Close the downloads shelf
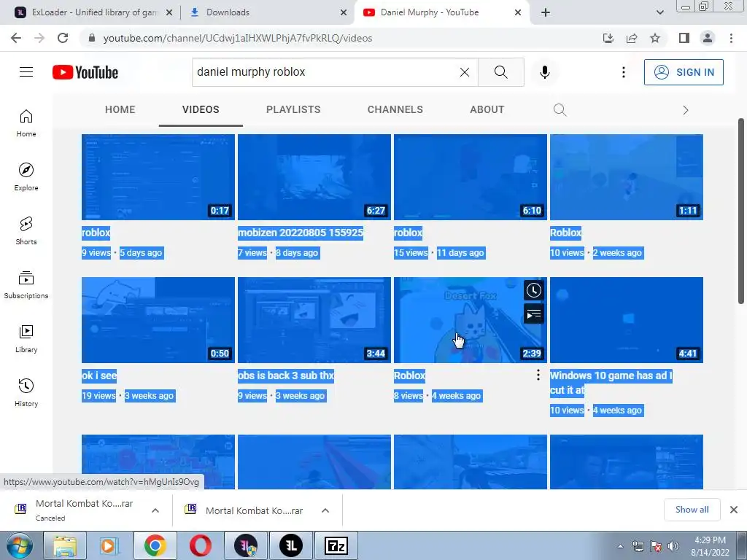Viewport: 747px width, 560px height. coord(734,510)
